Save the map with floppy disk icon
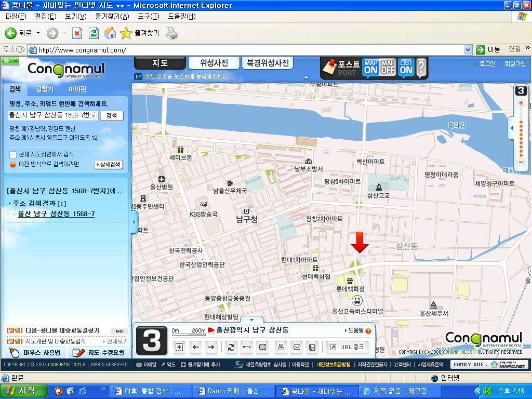Screen dimensions: 532x399 (312, 347)
